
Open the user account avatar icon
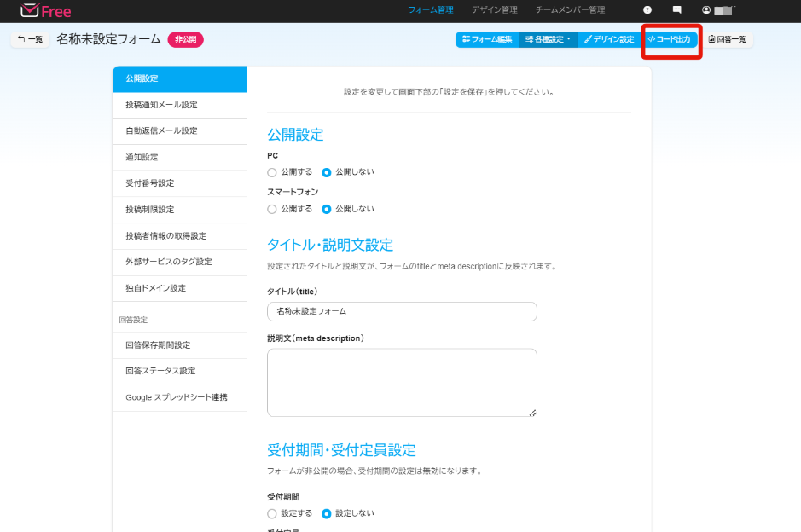(x=706, y=10)
